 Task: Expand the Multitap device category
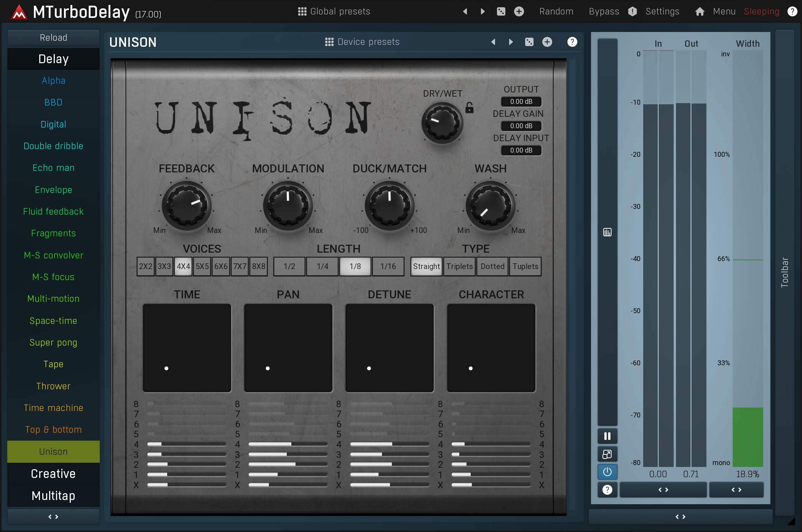coord(53,496)
